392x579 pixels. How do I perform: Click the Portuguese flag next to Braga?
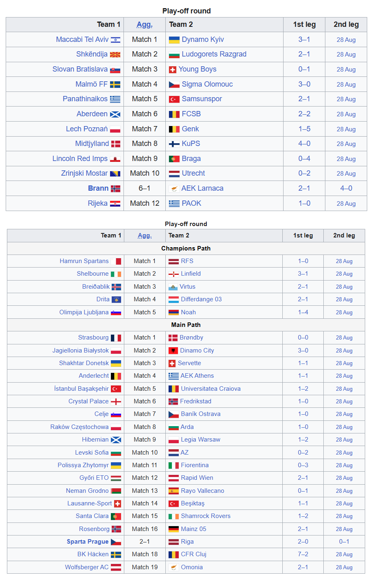(174, 159)
